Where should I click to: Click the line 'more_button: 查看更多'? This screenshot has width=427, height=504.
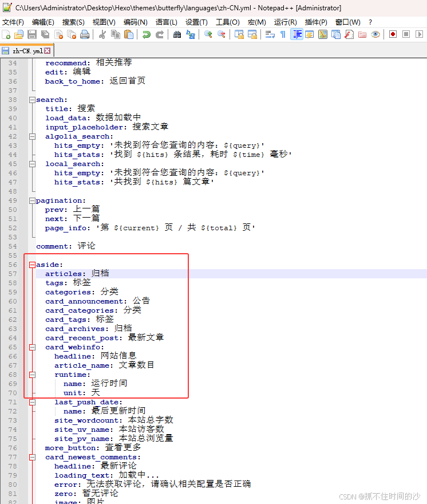93,448
